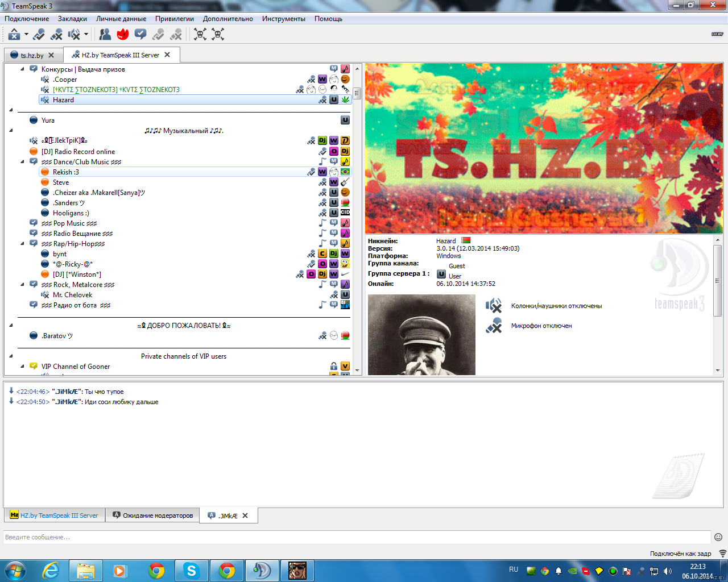This screenshot has height=582, width=728.
Task: Open the Закладки menu
Action: click(72, 19)
